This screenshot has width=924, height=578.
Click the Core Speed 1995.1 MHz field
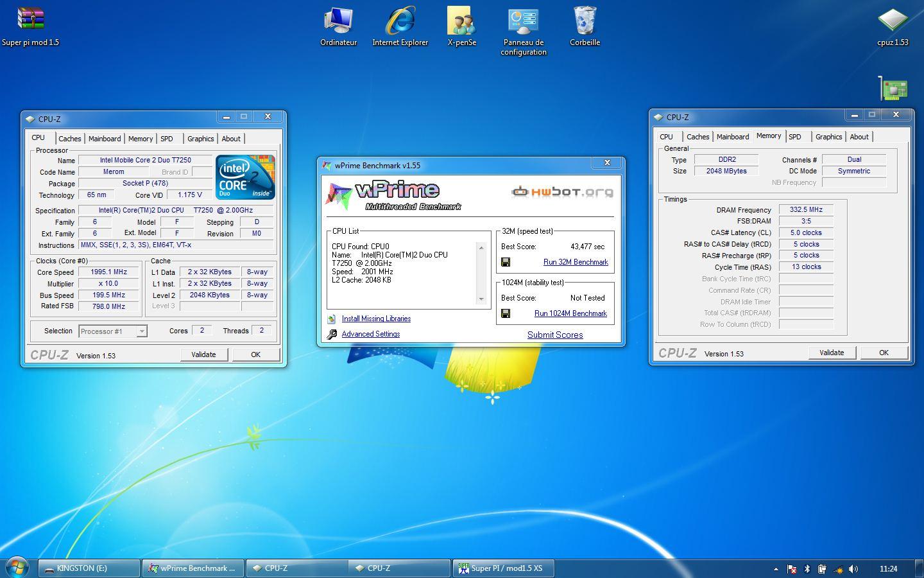click(x=109, y=272)
